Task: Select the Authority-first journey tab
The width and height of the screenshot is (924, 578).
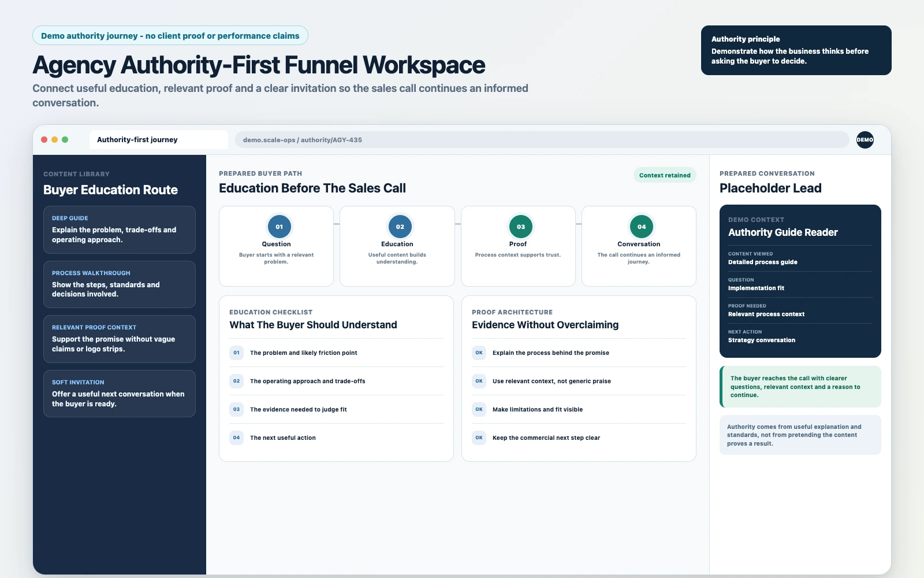Action: click(158, 140)
